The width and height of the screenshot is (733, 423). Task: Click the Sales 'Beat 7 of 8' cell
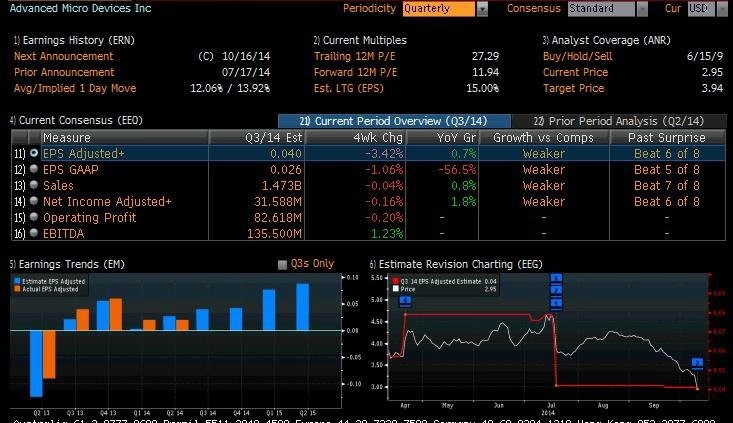point(667,186)
